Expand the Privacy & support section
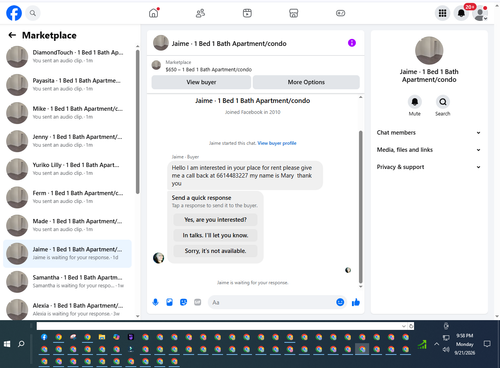 (429, 167)
